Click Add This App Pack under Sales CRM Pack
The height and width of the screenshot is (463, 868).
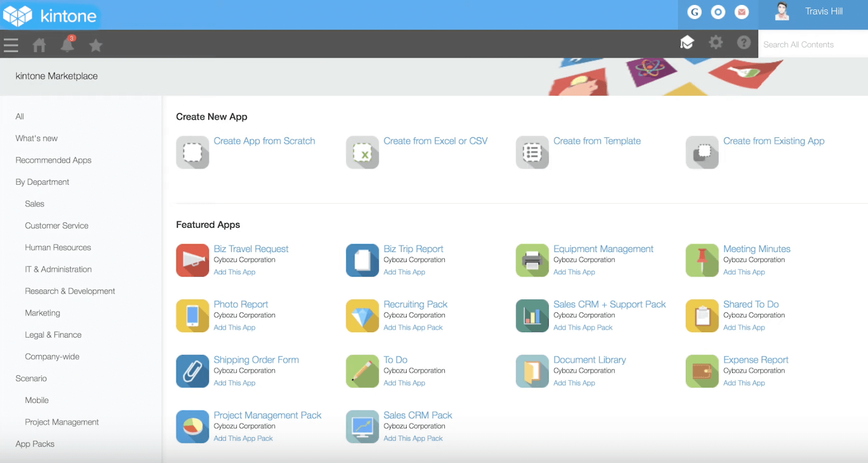[413, 438]
